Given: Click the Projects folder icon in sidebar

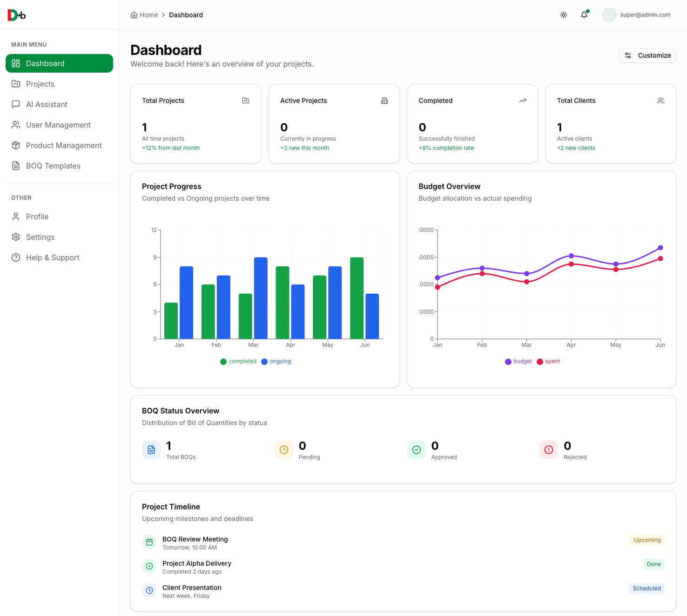Looking at the screenshot, I should [16, 84].
